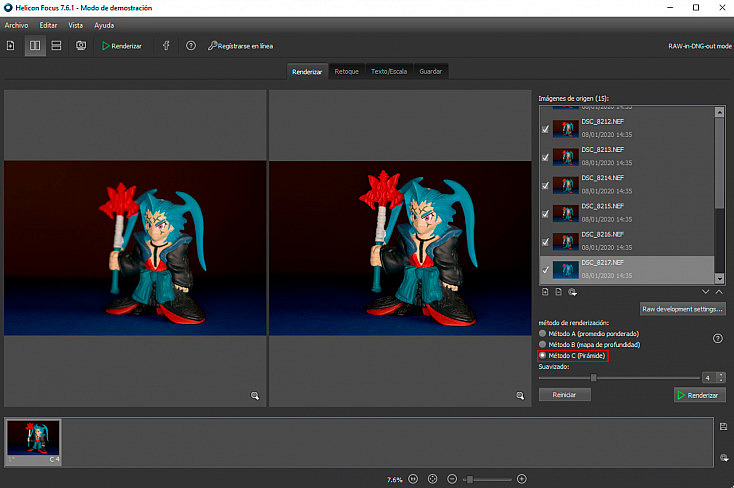734x488 pixels.
Task: Uncheck DSC_8214.NEF source image
Action: point(545,185)
